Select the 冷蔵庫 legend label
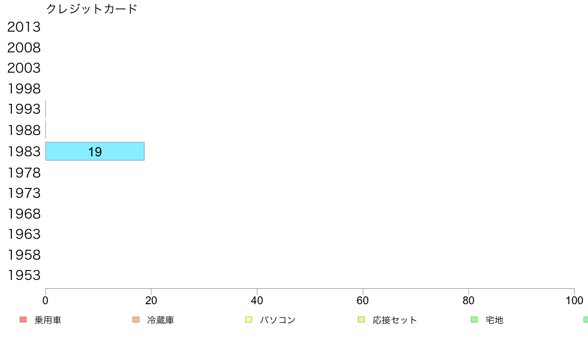The height and width of the screenshot is (364, 588). [x=160, y=320]
